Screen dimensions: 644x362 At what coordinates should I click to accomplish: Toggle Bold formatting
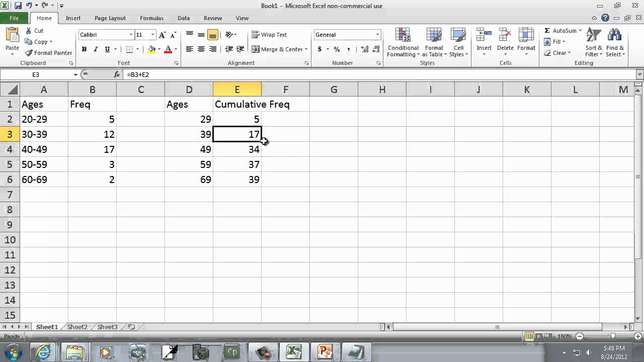click(x=84, y=49)
